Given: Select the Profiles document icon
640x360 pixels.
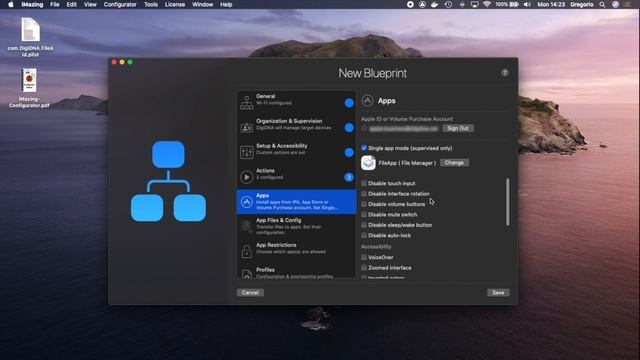Looking at the screenshot, I should (247, 274).
